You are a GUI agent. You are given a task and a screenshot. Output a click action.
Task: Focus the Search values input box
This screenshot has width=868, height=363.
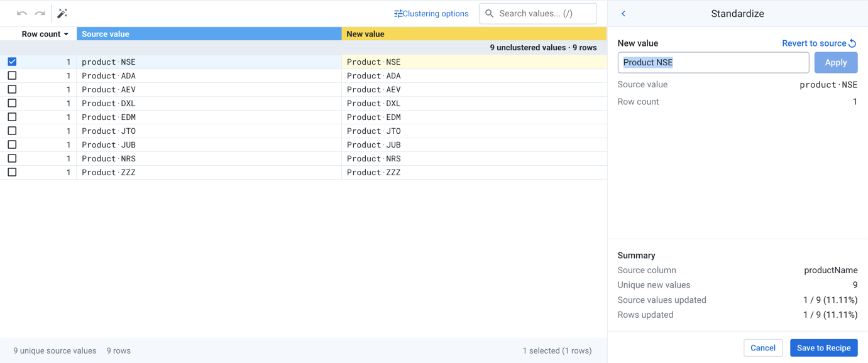click(544, 13)
